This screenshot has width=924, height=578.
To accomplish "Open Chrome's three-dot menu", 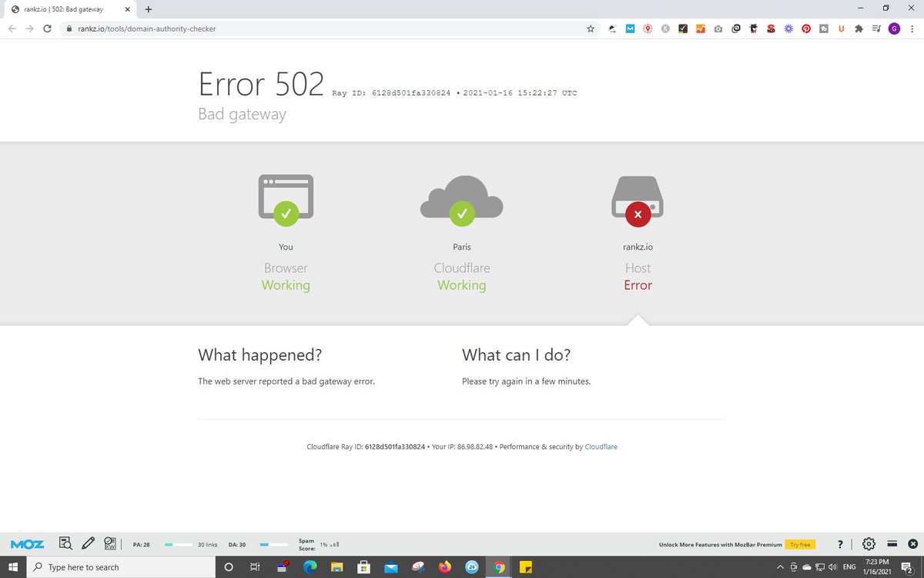I will [x=912, y=29].
